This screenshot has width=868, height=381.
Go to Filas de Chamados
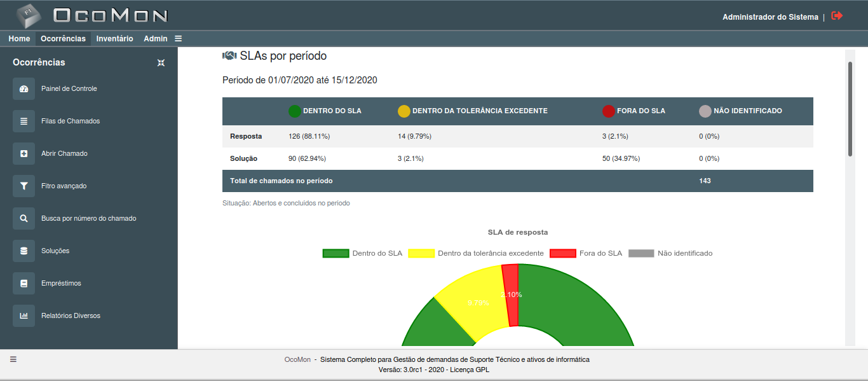[x=71, y=121]
